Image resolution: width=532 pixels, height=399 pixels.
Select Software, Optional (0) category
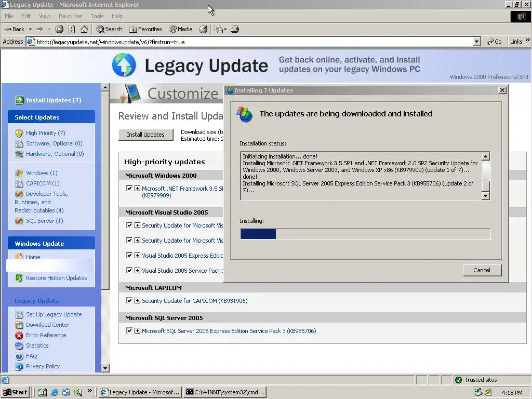pos(54,143)
